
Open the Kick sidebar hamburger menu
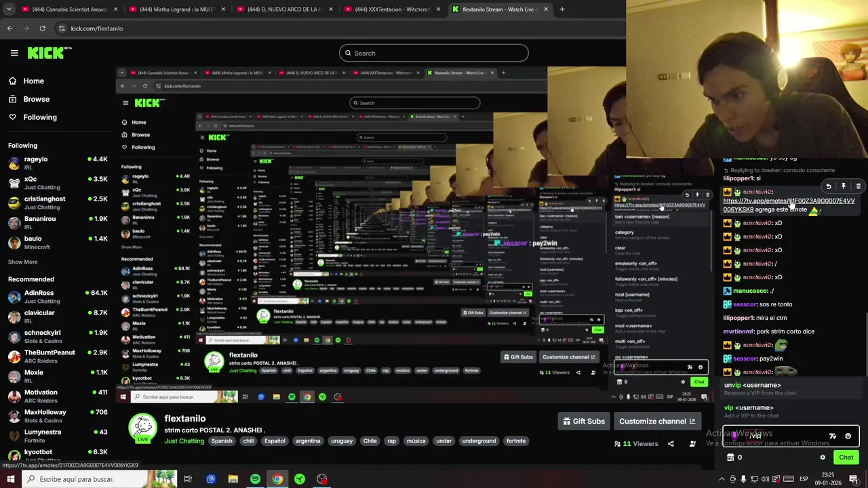[14, 53]
